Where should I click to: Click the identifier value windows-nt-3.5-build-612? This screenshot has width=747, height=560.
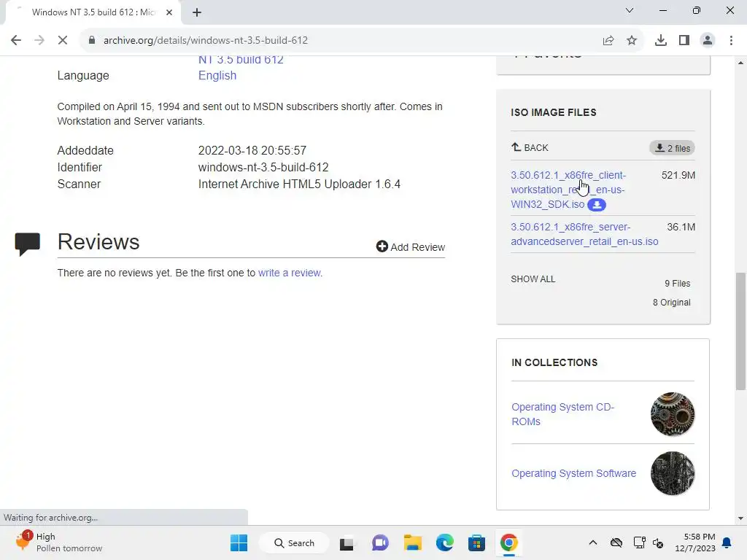pyautogui.click(x=263, y=168)
